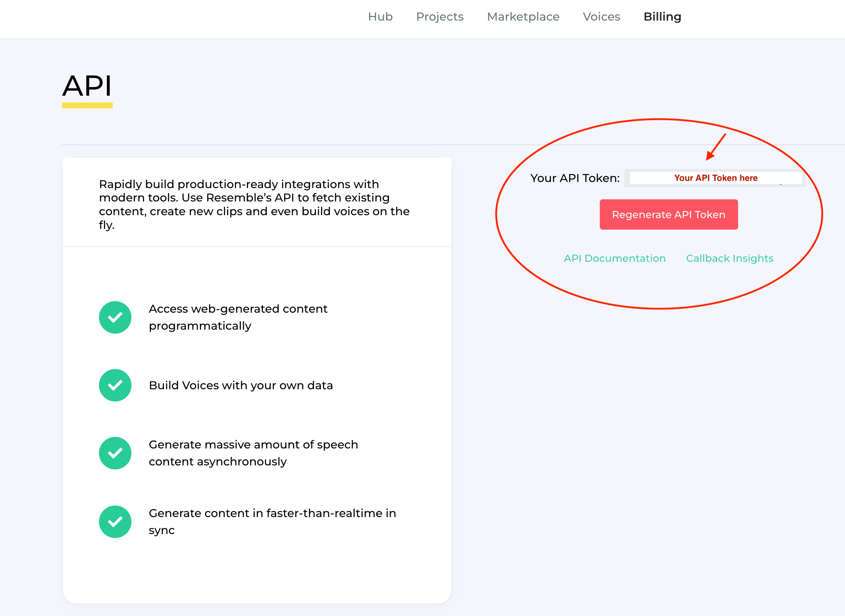Viewport: 845px width, 616px height.
Task: Switch to the Voices section
Action: click(x=601, y=17)
